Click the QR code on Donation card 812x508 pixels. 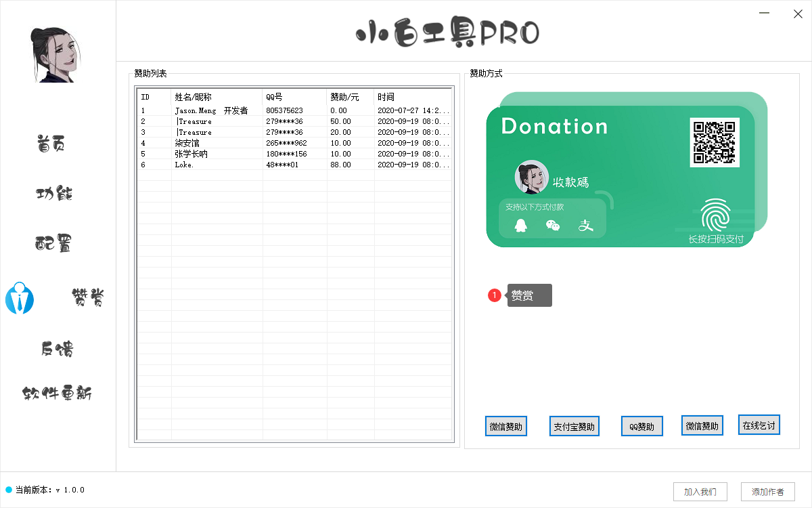(715, 142)
